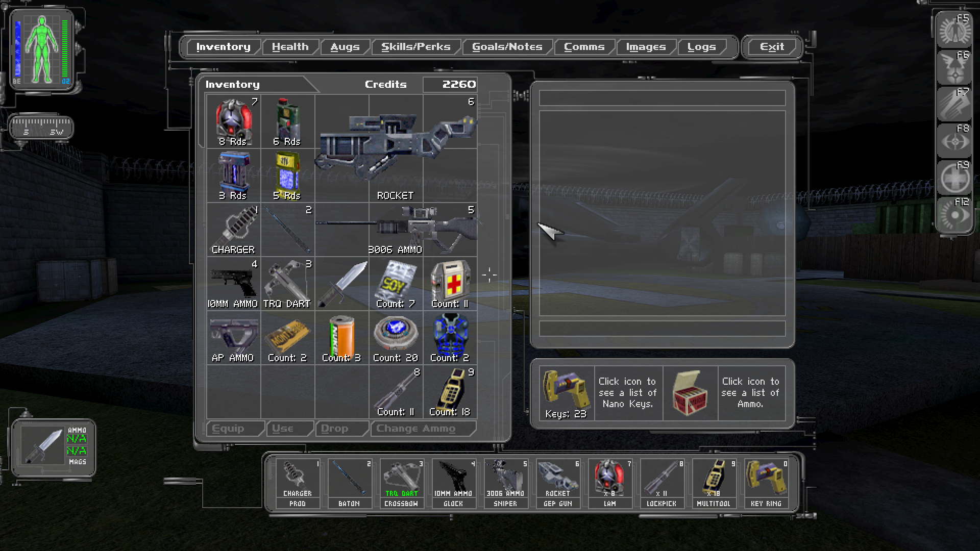Select the weapon labeled AP AMMO
980x551 pixels.
tap(233, 338)
